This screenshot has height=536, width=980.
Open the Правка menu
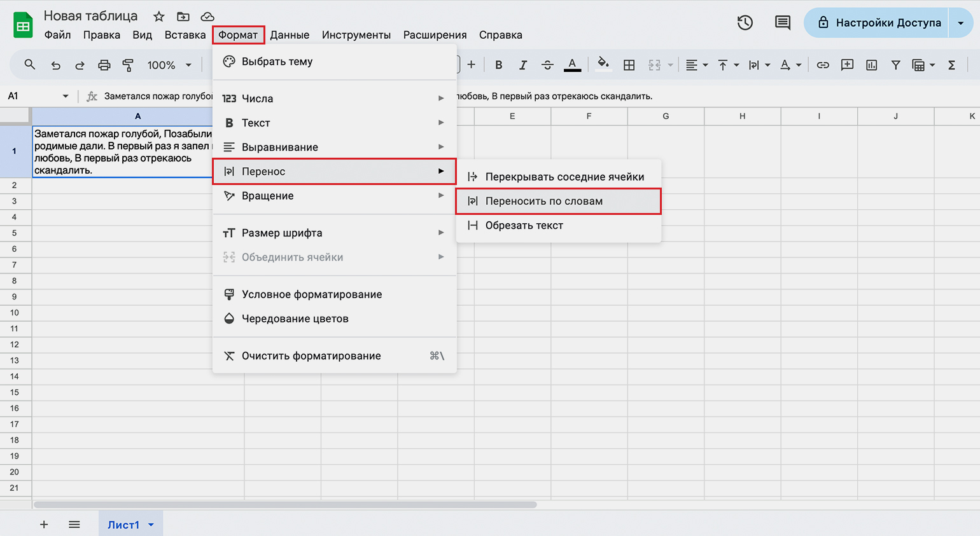(102, 35)
